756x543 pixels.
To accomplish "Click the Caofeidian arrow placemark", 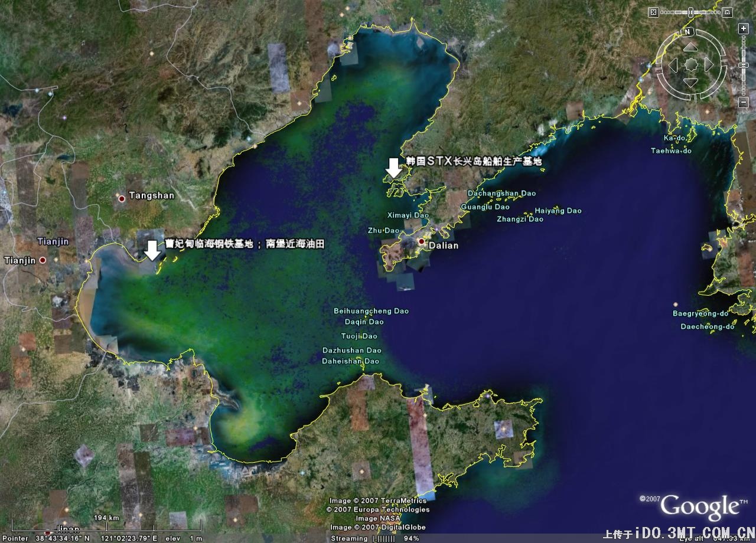I will coord(152,250).
